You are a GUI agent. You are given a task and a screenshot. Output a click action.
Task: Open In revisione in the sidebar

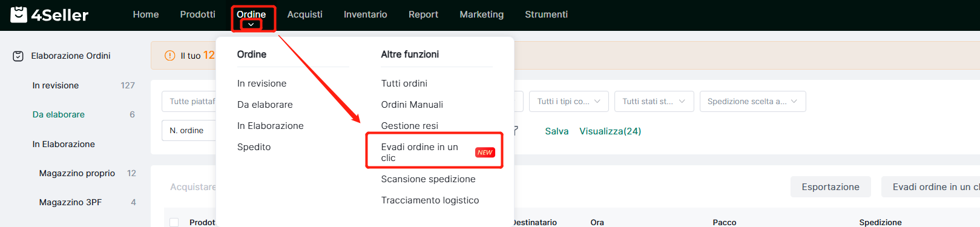(x=56, y=85)
